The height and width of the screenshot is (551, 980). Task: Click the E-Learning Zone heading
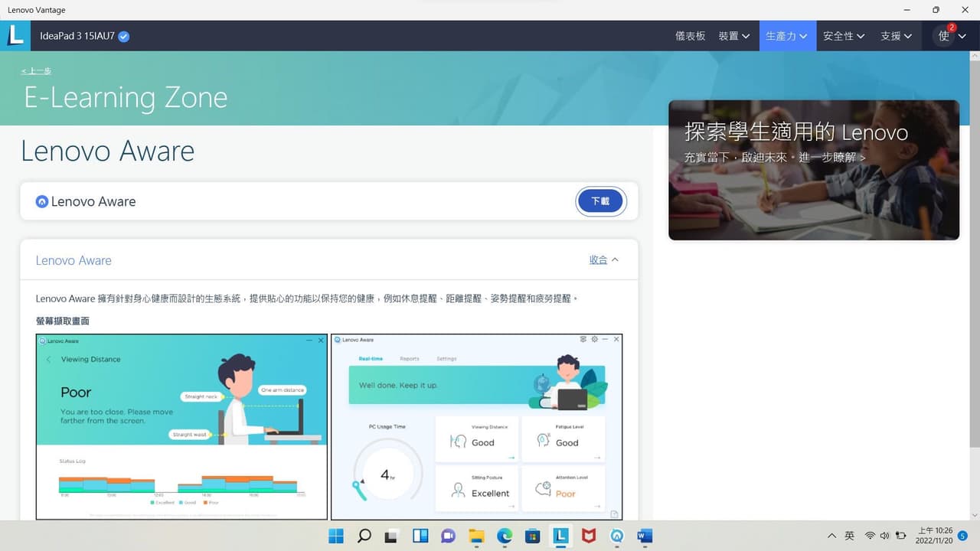pos(126,97)
